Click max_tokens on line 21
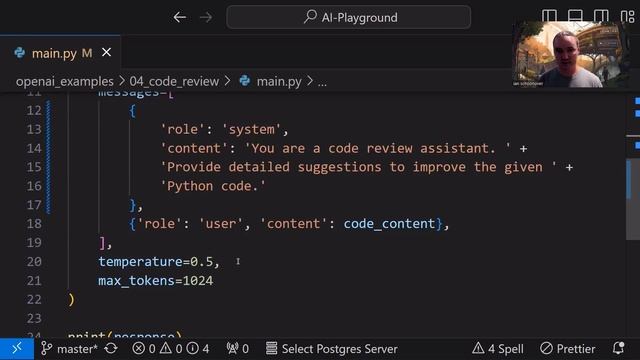This screenshot has width=640, height=360. (x=136, y=281)
